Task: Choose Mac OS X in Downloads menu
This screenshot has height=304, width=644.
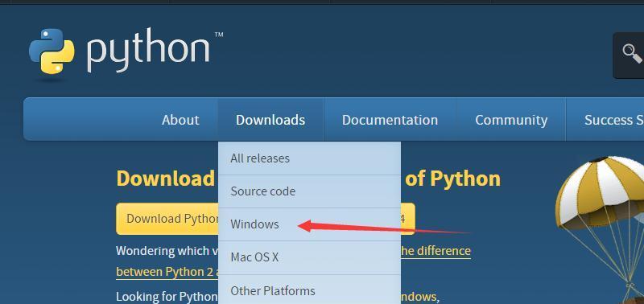Action: coord(309,257)
